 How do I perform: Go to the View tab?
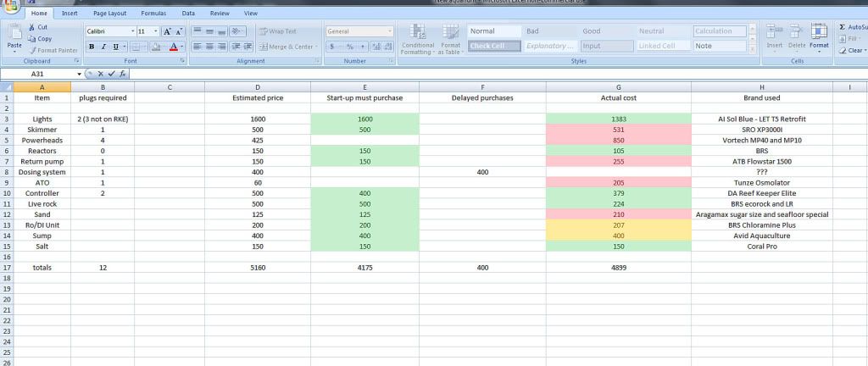coord(251,14)
